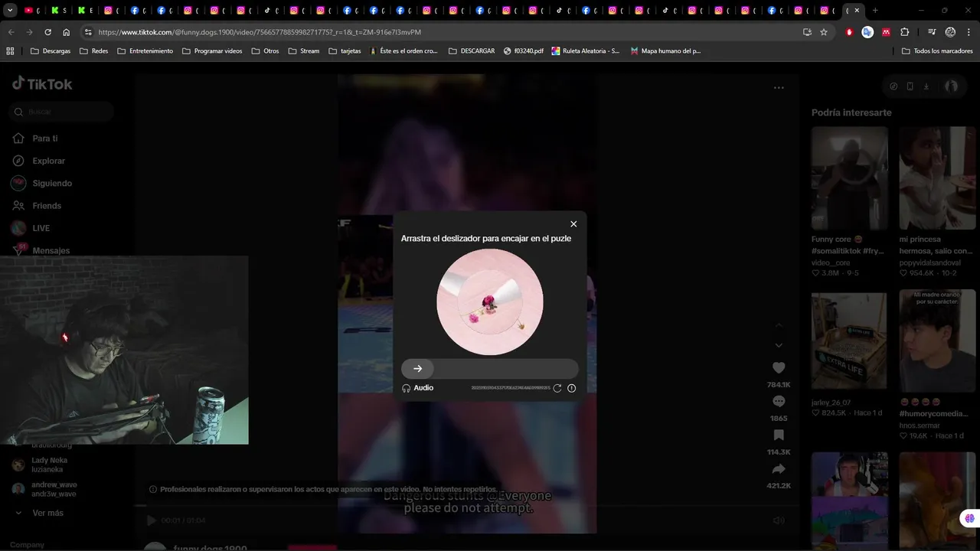Toggle video sound with speaker icon
Image resolution: width=980 pixels, height=551 pixels.
779,520
